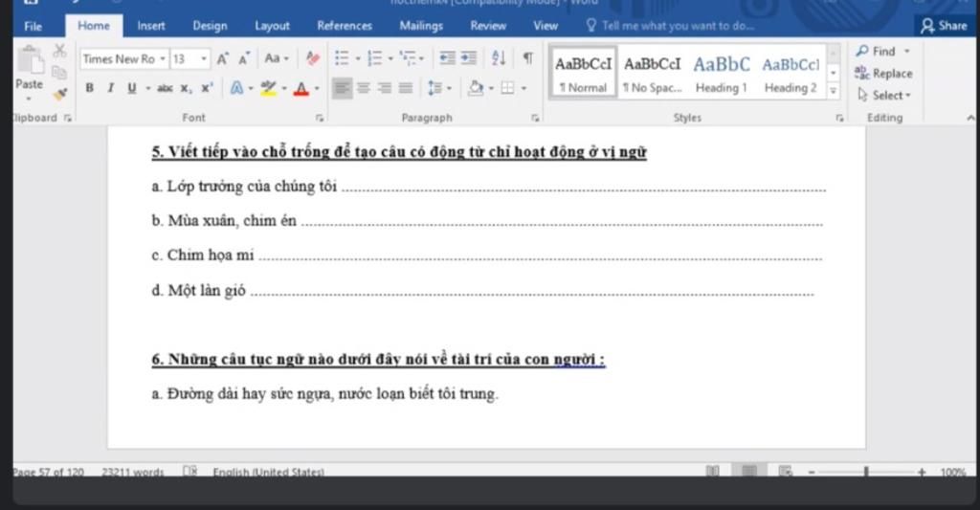Toggle Bold formatting
Screen dimensions: 980x510
click(x=89, y=88)
